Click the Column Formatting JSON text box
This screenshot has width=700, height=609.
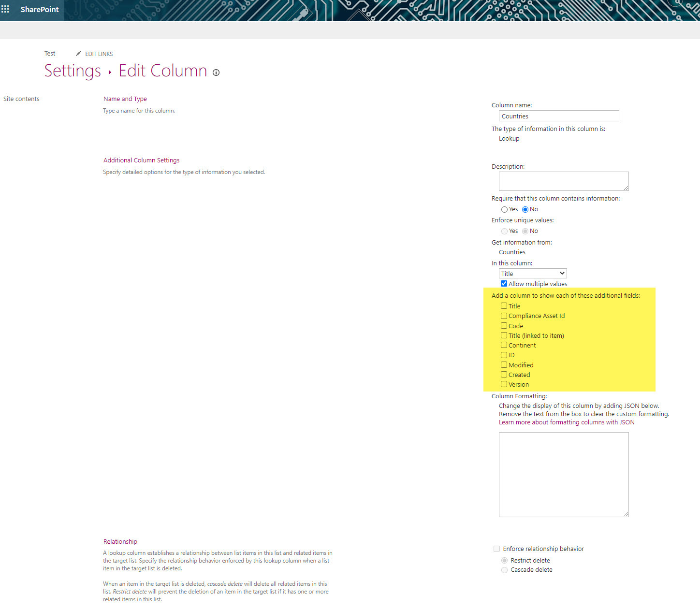563,474
